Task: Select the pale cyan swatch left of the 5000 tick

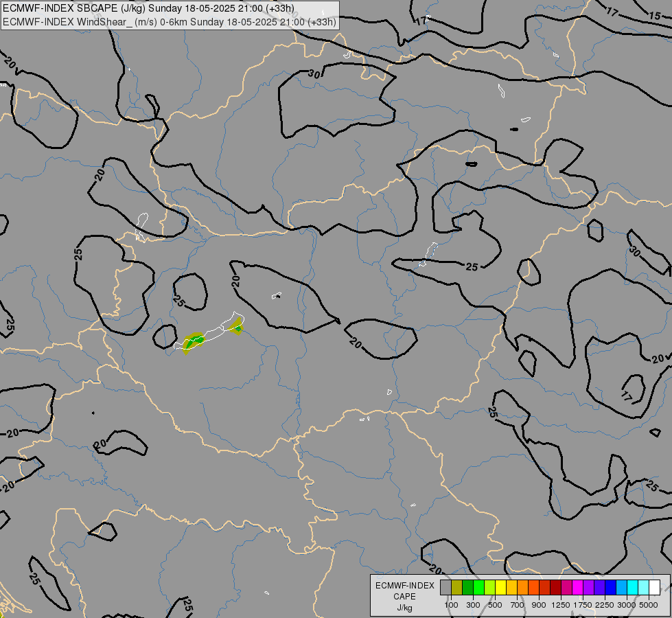Action: click(x=644, y=588)
